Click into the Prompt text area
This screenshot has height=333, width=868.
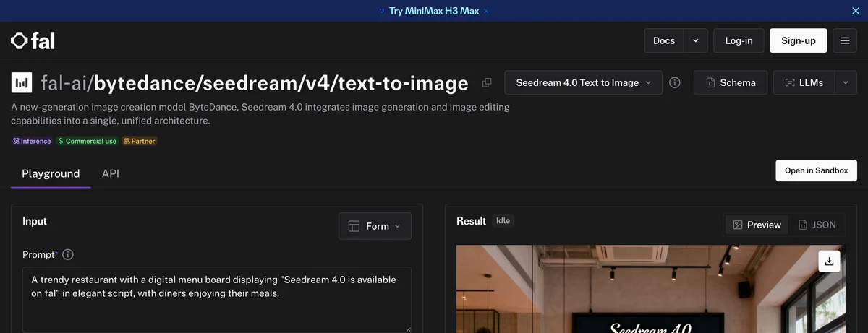tap(217, 299)
